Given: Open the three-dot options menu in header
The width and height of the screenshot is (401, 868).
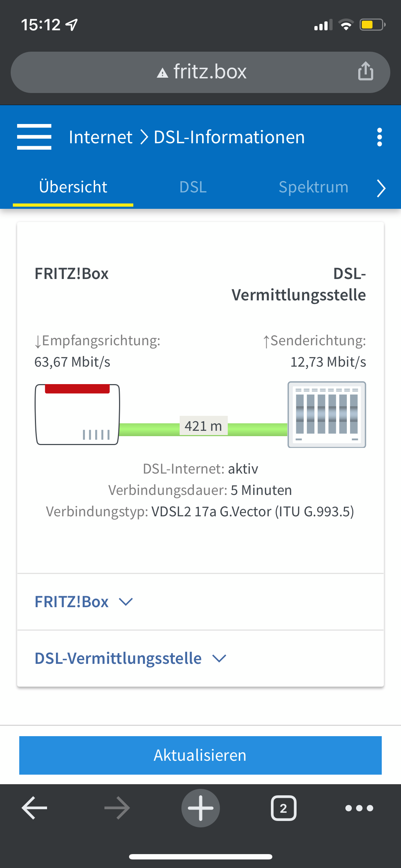Looking at the screenshot, I should coord(380,137).
